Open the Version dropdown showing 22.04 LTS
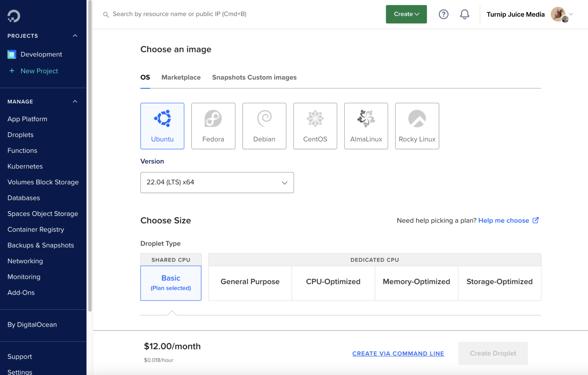588x375 pixels. 217,182
